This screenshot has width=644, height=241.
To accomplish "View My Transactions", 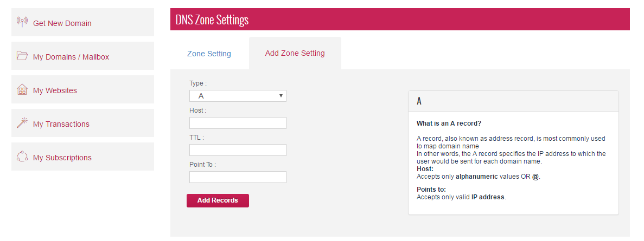I will click(61, 124).
